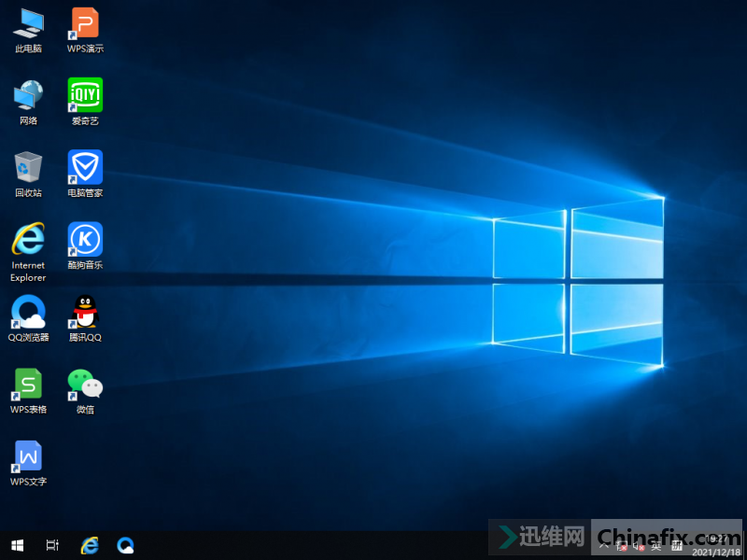Click the IME mode tray icon
Image resolution: width=747 pixels, height=560 pixels.
[677, 546]
